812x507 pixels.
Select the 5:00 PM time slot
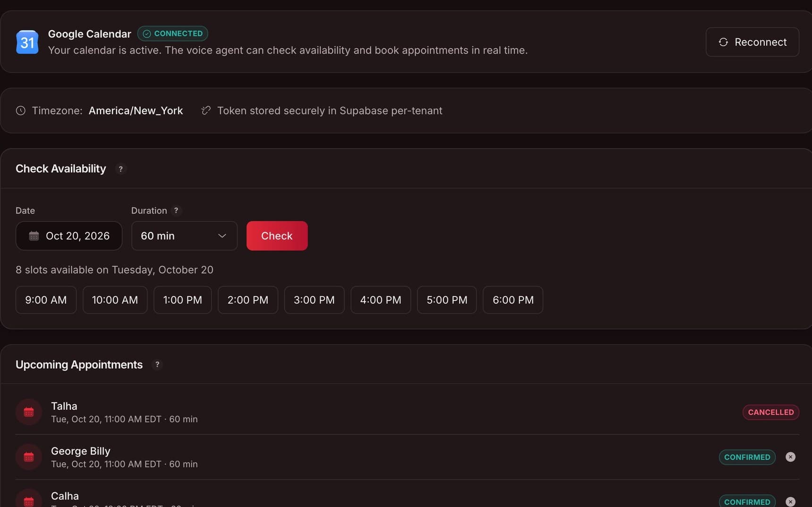[447, 300]
